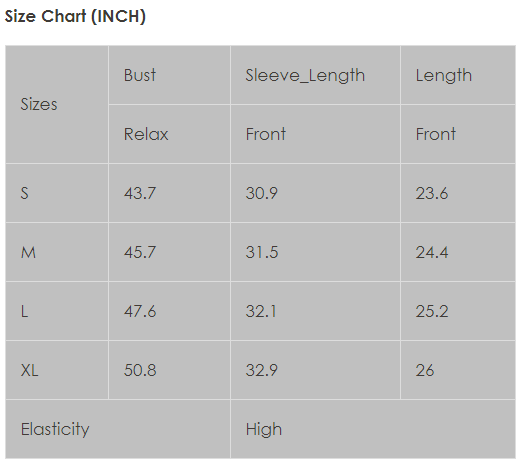Click length value 26
The height and width of the screenshot is (469, 522).
pos(425,370)
